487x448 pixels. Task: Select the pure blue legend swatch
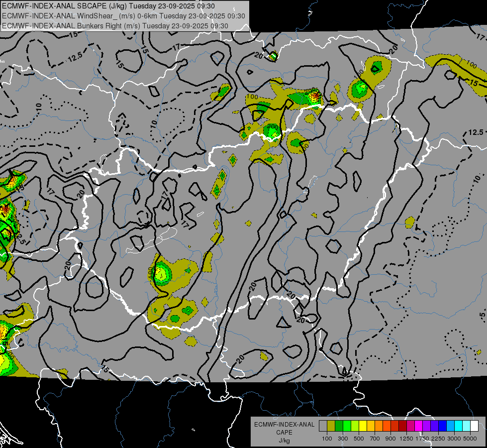(442, 426)
